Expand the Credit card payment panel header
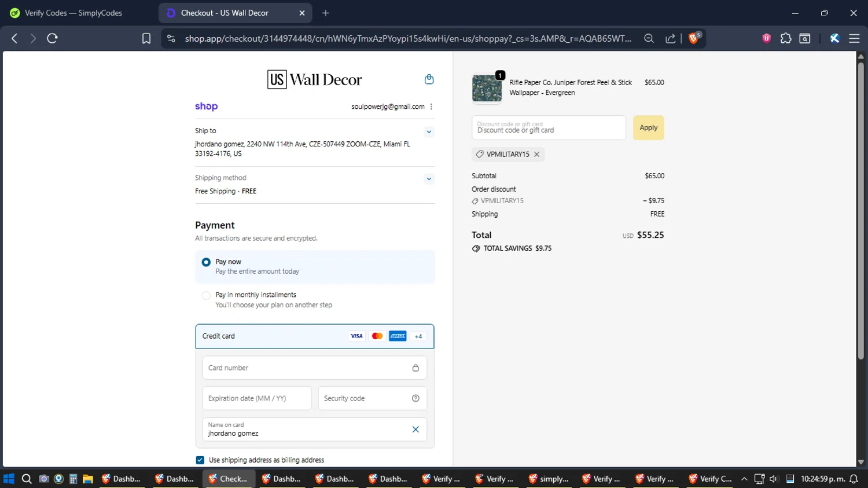The width and height of the screenshot is (868, 488). [x=315, y=336]
